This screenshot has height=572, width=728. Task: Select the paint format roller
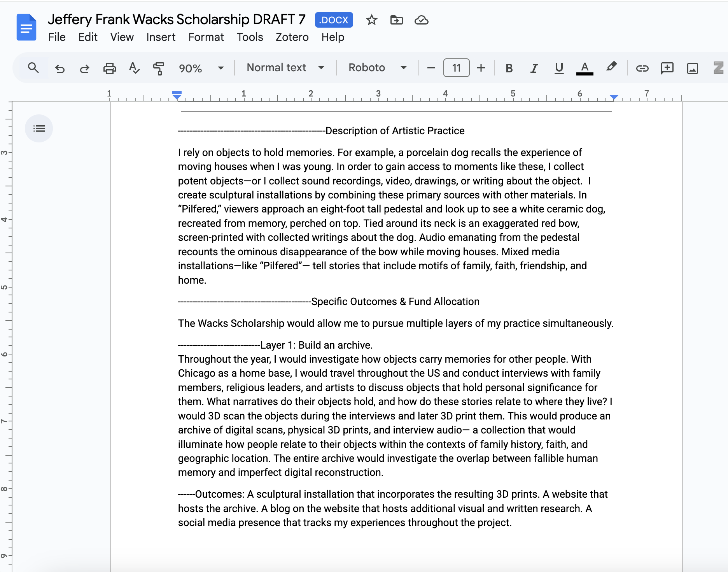[x=159, y=68]
